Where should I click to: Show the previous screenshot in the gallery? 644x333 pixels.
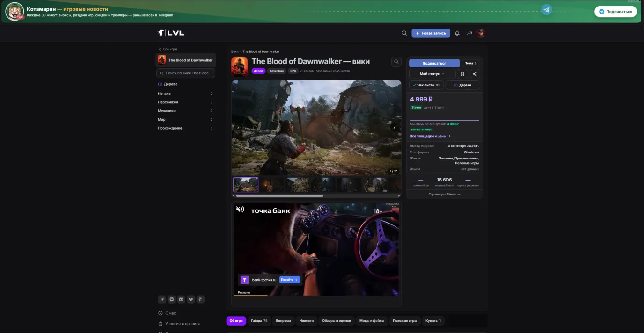click(x=238, y=128)
